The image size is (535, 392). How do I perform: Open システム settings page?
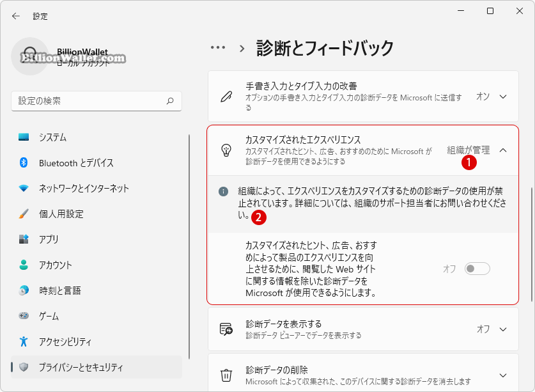[x=97, y=137]
